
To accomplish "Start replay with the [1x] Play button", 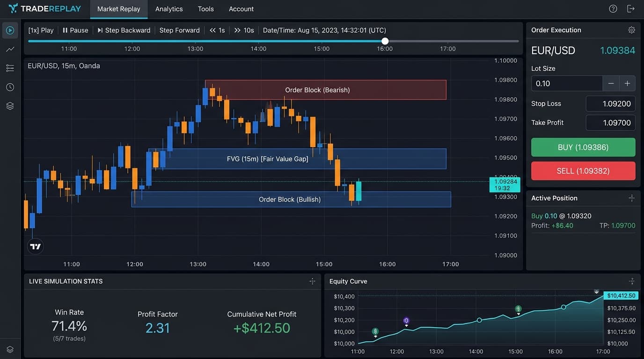I will pyautogui.click(x=41, y=30).
